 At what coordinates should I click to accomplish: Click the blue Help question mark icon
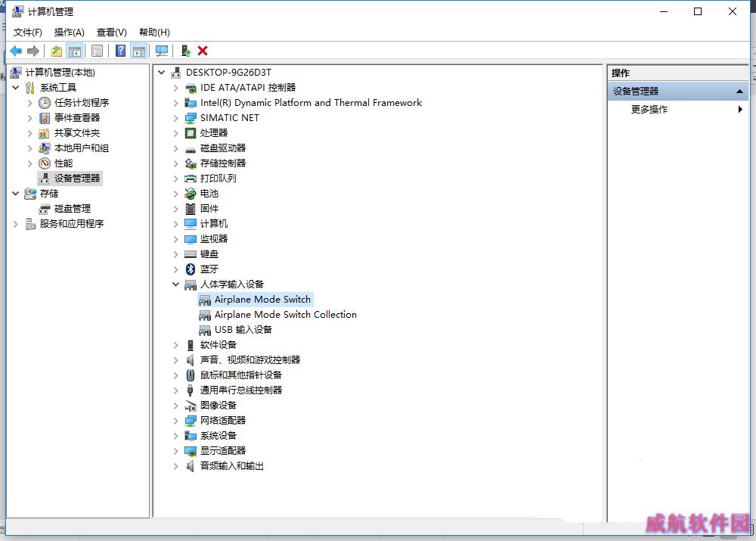click(119, 51)
